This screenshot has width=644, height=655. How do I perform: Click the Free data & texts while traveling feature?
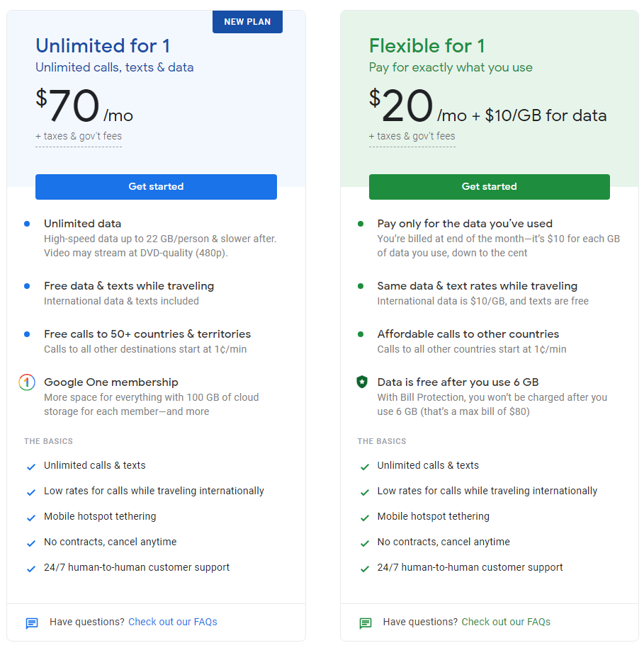[129, 286]
